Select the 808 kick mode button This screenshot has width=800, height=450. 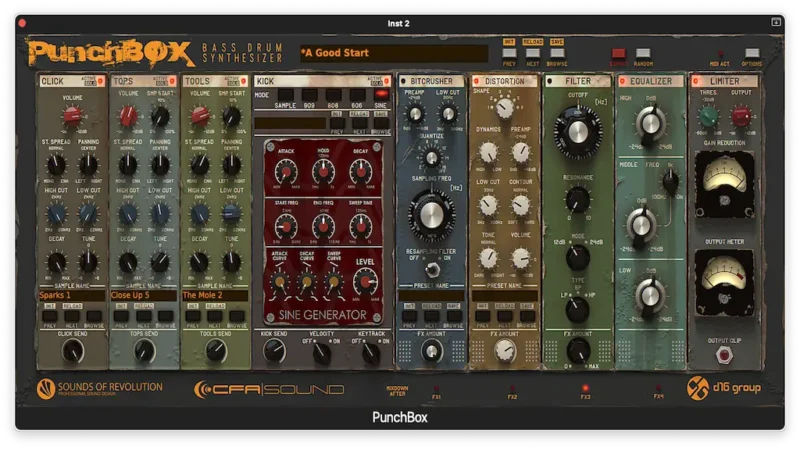pyautogui.click(x=333, y=95)
